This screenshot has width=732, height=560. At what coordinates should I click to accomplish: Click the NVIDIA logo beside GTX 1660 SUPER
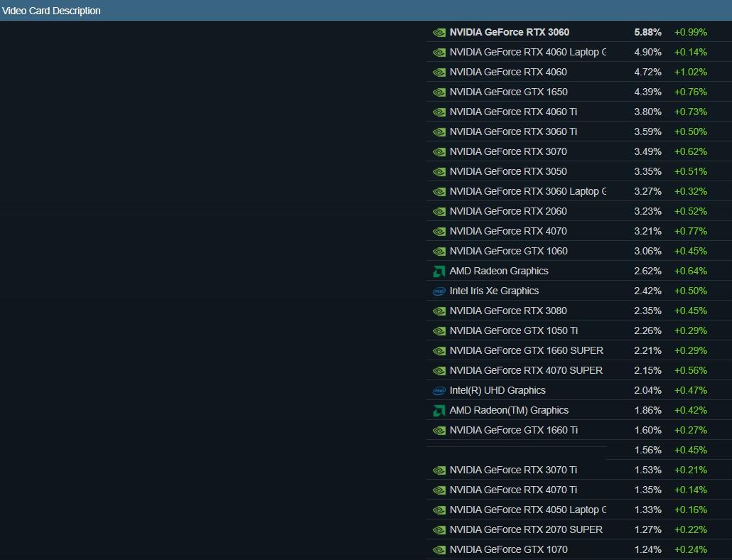pos(438,351)
